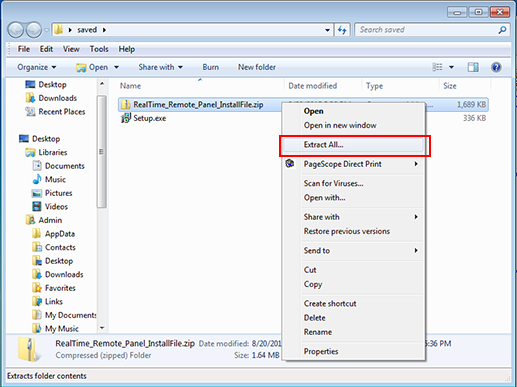517x387 pixels.
Task: Click the change view icon
Action: click(437, 67)
